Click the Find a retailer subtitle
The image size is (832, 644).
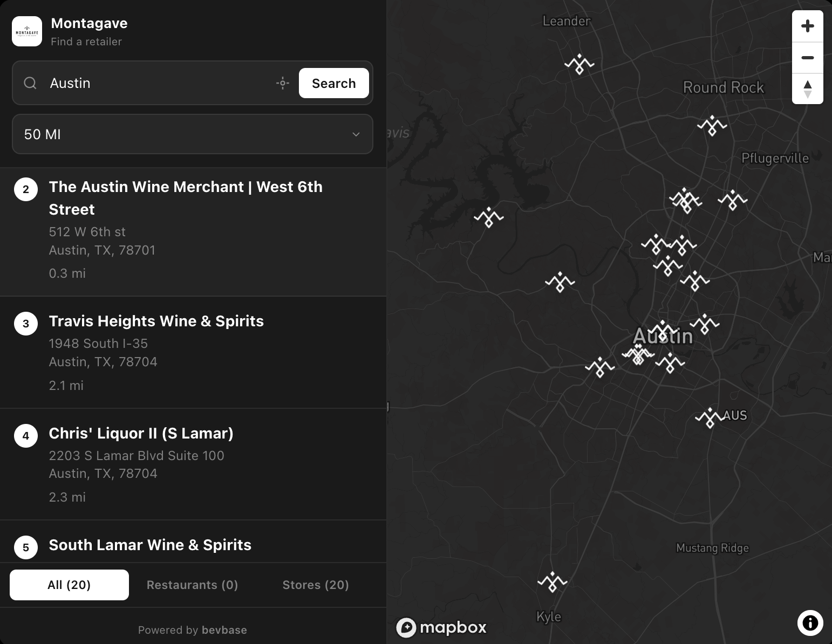[x=86, y=42]
